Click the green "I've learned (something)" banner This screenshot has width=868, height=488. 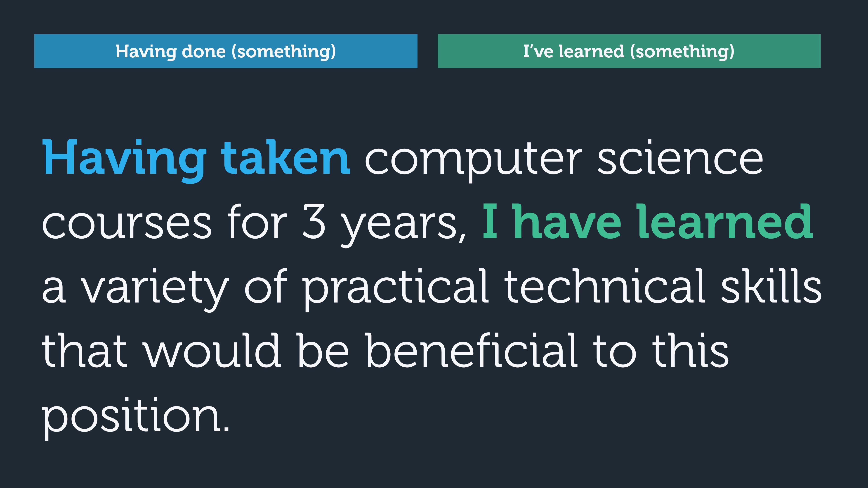(629, 51)
